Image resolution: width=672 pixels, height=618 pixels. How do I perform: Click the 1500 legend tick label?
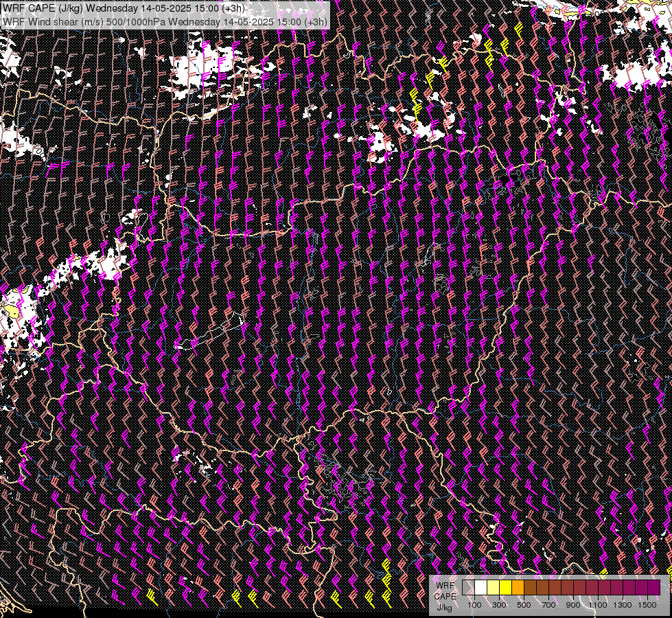[x=647, y=605]
